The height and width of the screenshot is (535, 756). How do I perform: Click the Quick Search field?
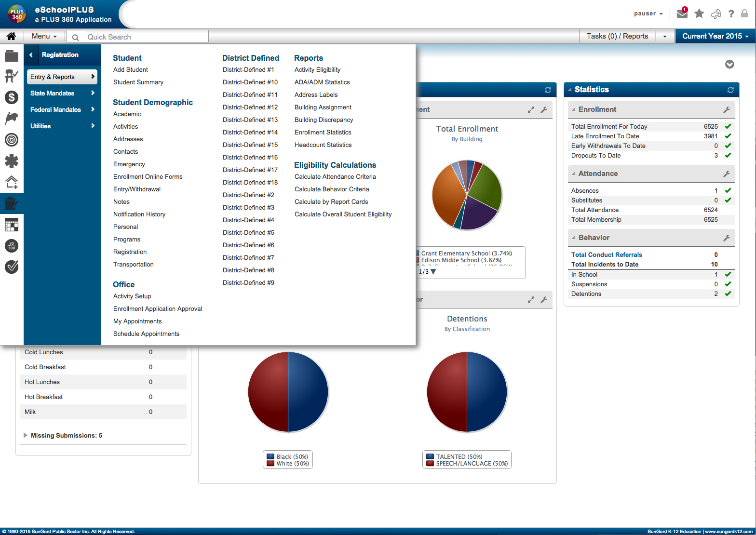click(137, 37)
